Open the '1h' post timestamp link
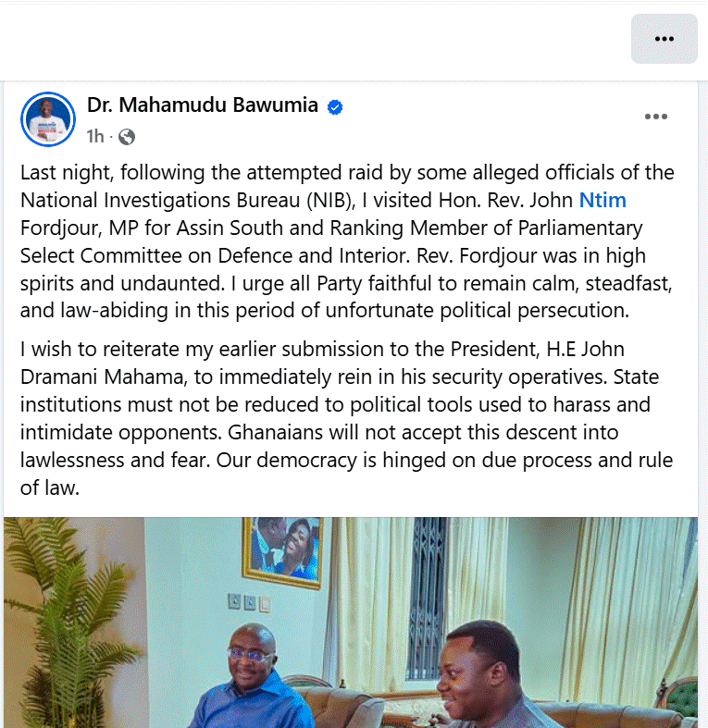Screen dimensions: 708x728 (95, 137)
